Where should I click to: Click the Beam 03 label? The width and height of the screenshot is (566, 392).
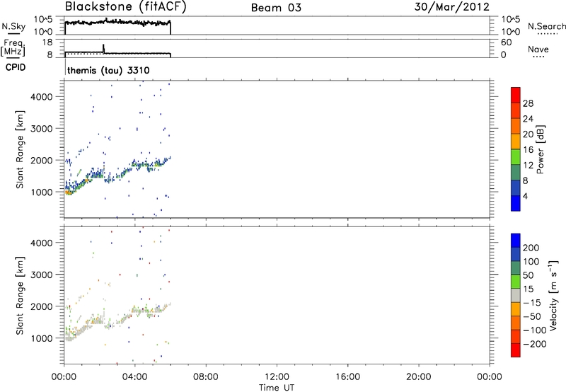[x=276, y=8]
